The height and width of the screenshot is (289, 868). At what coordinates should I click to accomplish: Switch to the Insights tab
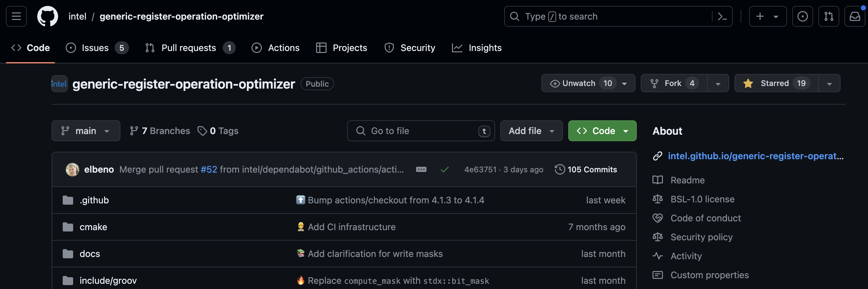click(x=477, y=48)
